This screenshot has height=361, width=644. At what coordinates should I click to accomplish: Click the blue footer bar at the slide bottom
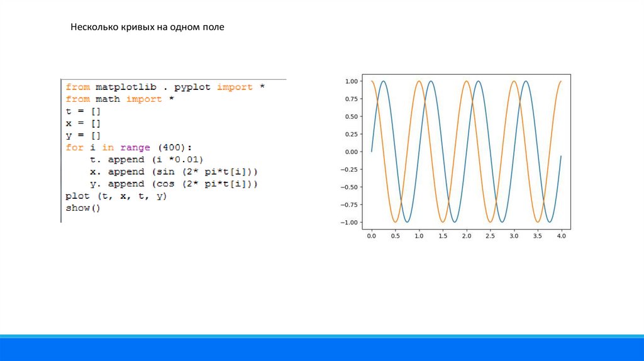click(x=322, y=349)
